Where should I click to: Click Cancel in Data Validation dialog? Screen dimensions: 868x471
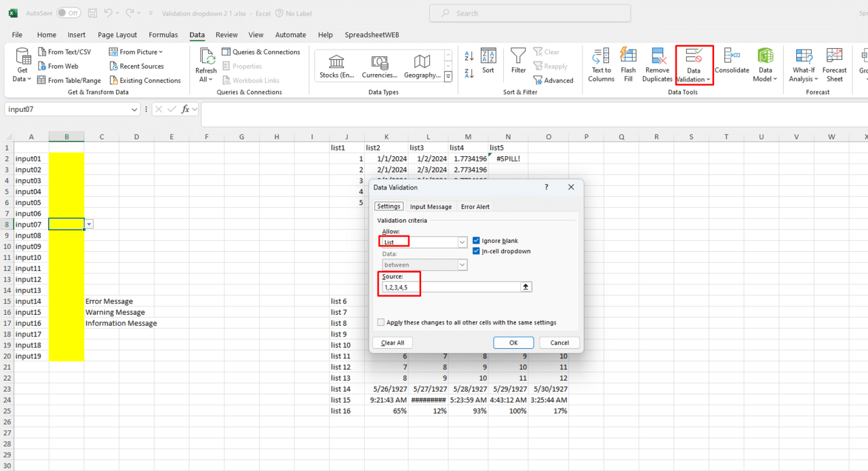point(559,343)
